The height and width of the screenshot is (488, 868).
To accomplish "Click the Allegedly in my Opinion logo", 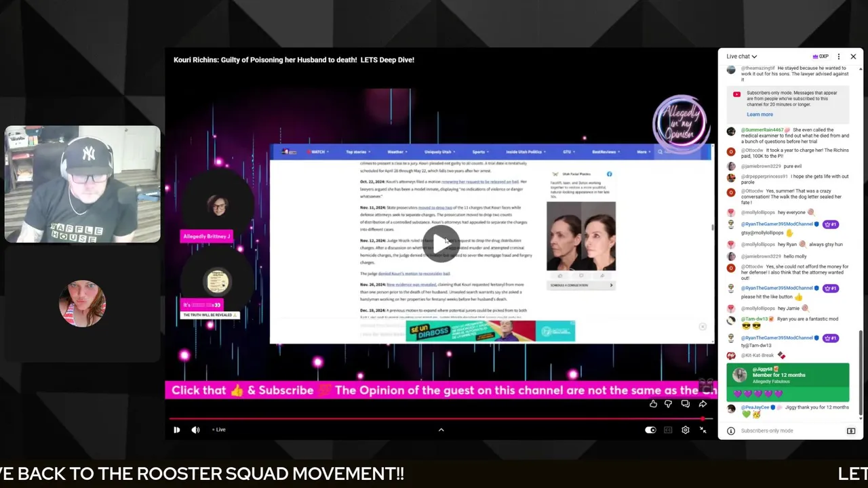I will [680, 125].
